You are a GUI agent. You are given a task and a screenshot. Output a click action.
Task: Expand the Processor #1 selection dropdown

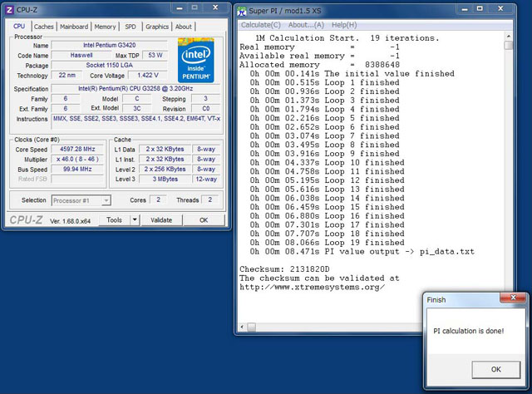click(106, 200)
